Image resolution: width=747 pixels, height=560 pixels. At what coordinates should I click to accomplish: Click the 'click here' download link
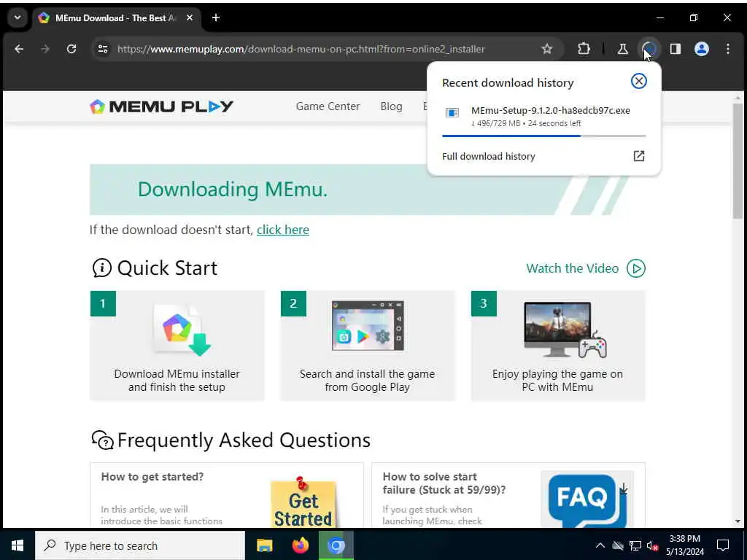click(x=282, y=230)
